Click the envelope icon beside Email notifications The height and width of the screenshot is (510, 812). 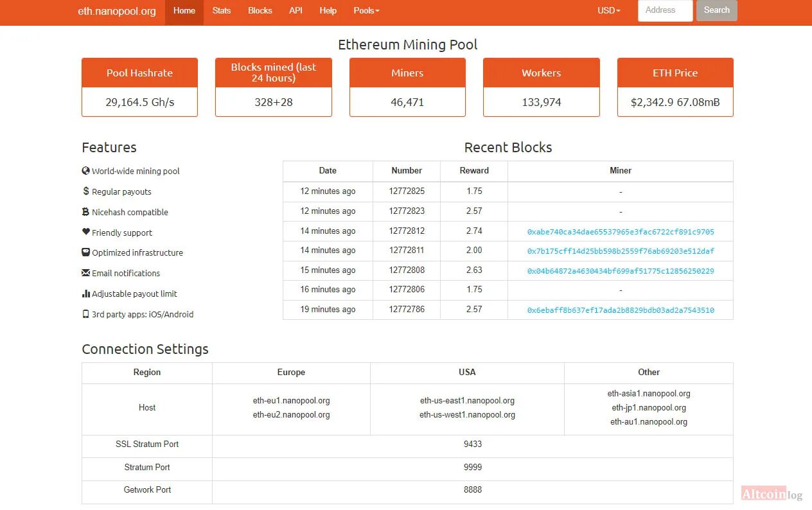pos(85,273)
